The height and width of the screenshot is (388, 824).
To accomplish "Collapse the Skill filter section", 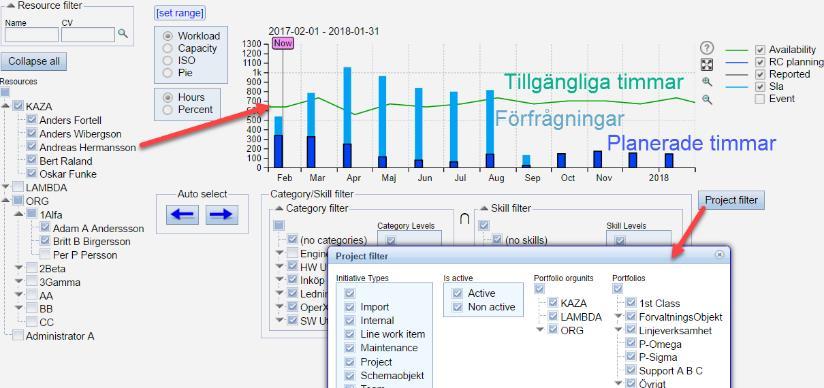I will 484,209.
